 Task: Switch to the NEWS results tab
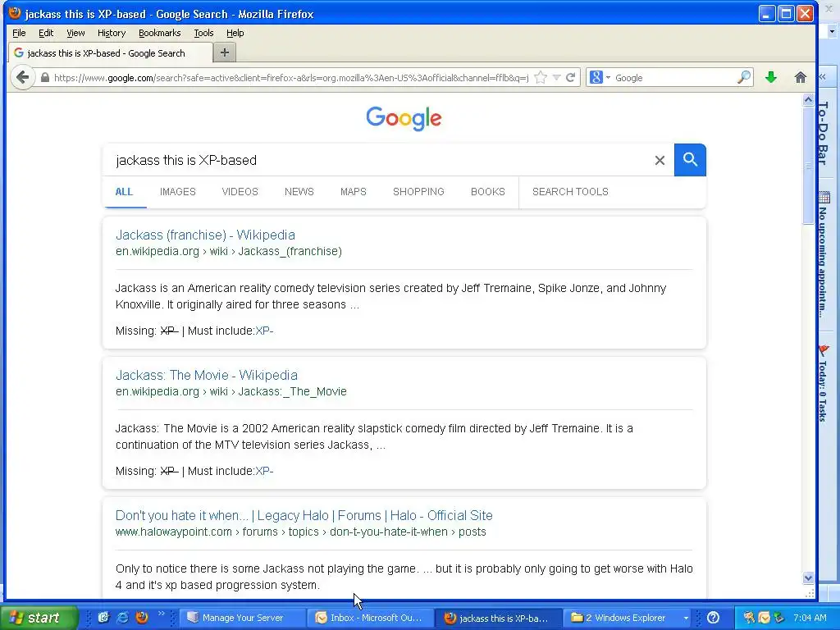pyautogui.click(x=299, y=192)
